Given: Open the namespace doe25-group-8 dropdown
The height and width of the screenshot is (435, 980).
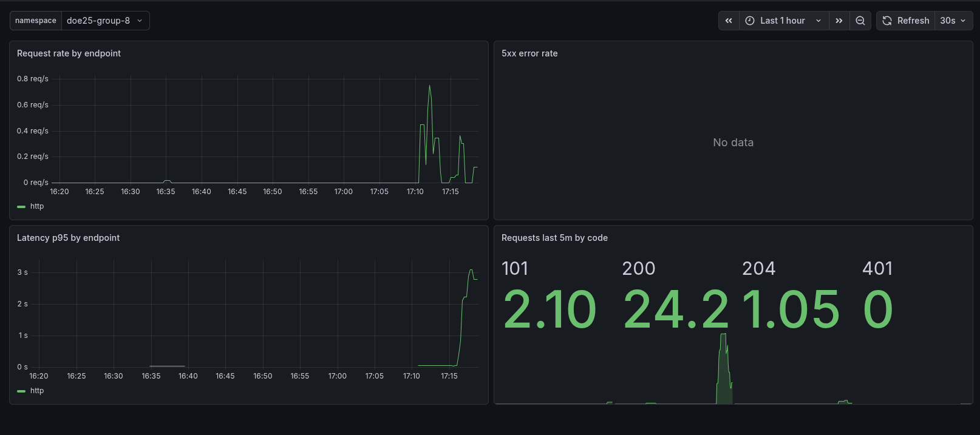Looking at the screenshot, I should click(105, 21).
